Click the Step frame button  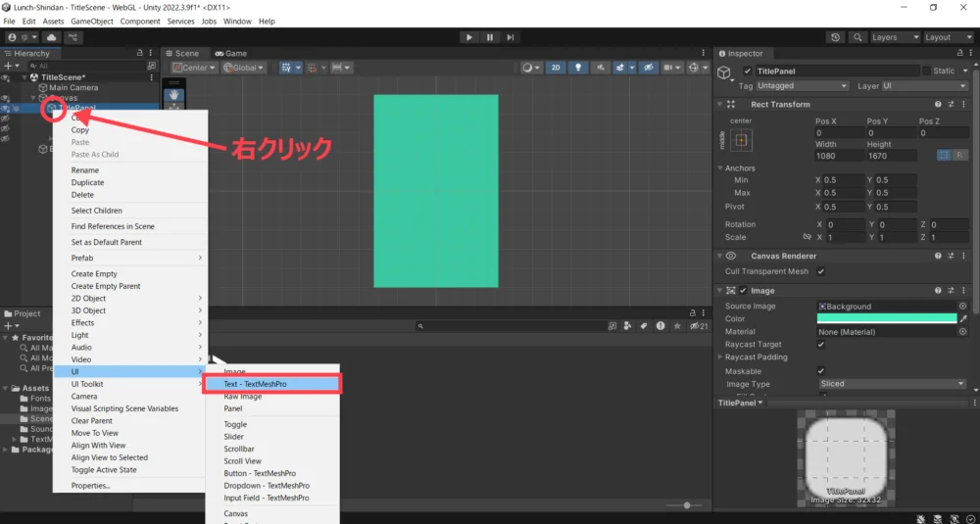(x=511, y=37)
